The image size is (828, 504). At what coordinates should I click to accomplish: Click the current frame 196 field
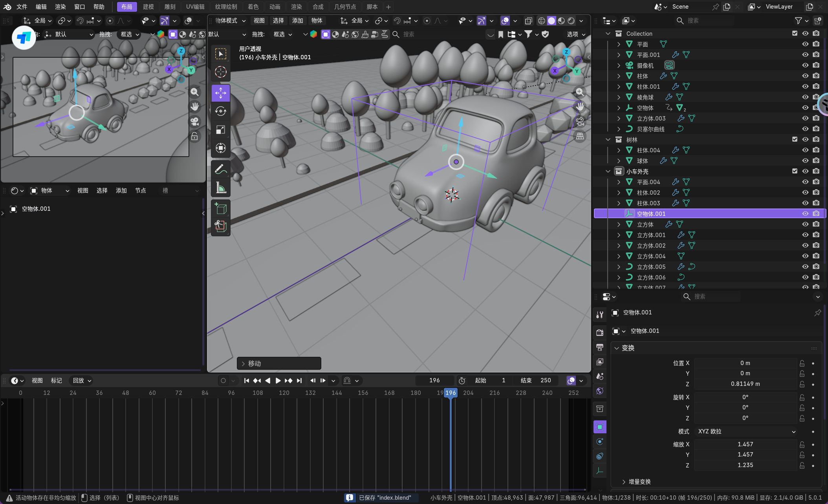click(x=434, y=380)
